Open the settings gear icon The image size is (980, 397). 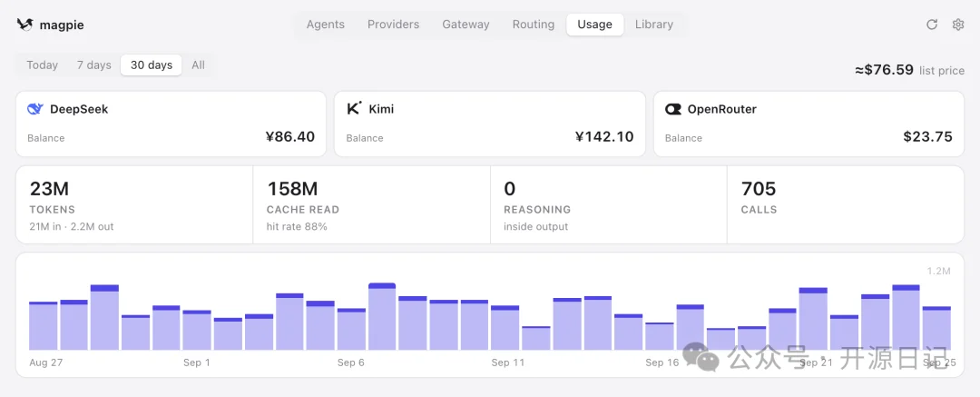958,25
